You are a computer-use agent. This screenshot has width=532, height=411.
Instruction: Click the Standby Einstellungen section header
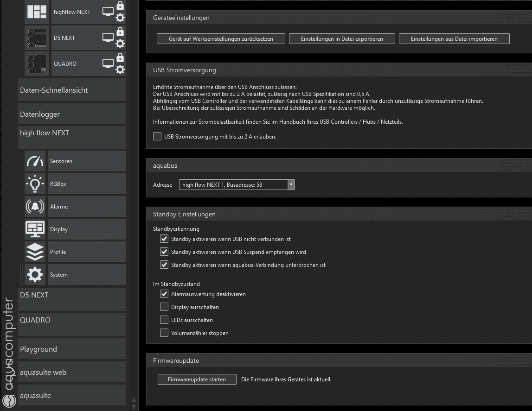tap(339, 214)
